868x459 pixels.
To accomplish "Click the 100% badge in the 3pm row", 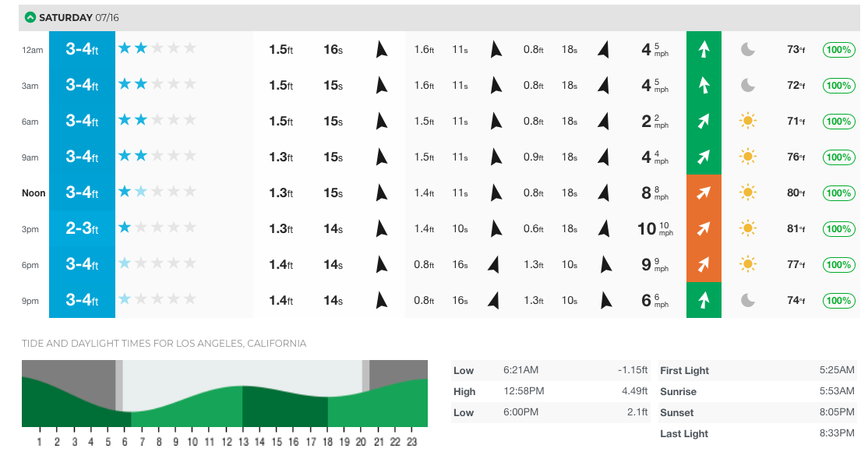I will point(838,229).
